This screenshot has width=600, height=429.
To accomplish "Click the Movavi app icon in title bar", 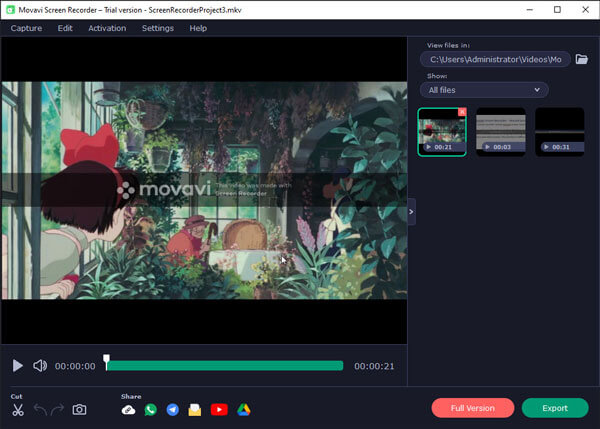I will (10, 10).
